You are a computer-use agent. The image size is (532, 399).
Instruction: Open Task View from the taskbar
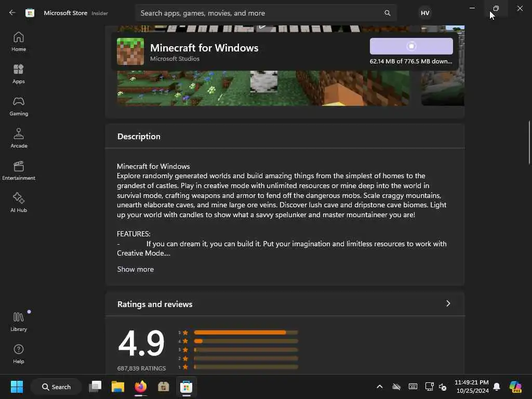pyautogui.click(x=95, y=387)
